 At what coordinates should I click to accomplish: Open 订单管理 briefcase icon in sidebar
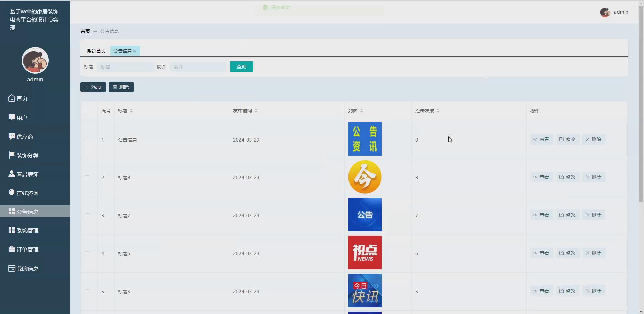pos(12,249)
